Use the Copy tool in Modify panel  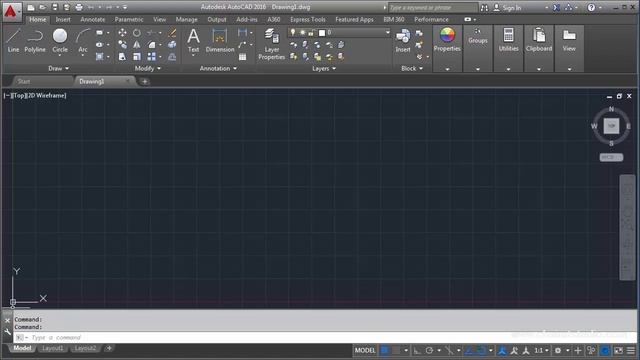coord(122,45)
